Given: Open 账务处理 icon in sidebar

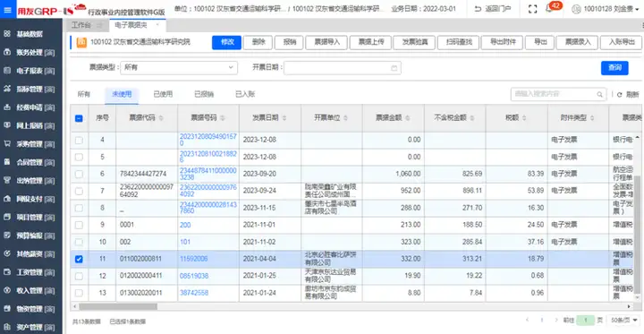Looking at the screenshot, I should coord(7,52).
